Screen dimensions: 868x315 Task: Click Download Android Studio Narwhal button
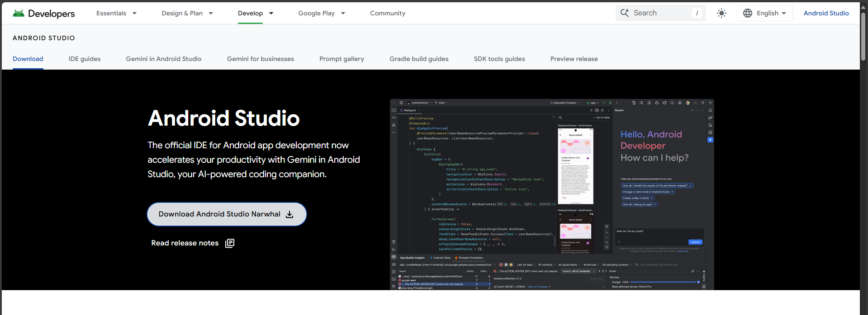227,214
